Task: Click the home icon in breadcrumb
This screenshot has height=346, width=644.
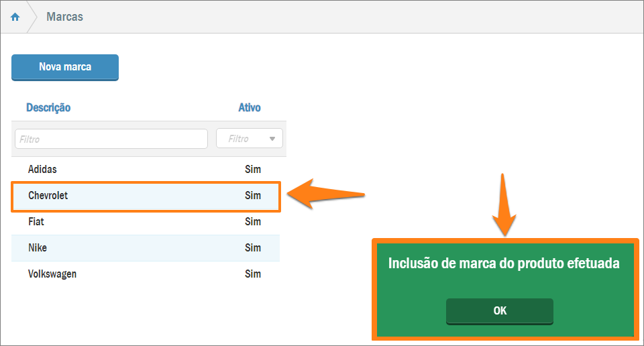Action: (x=15, y=17)
